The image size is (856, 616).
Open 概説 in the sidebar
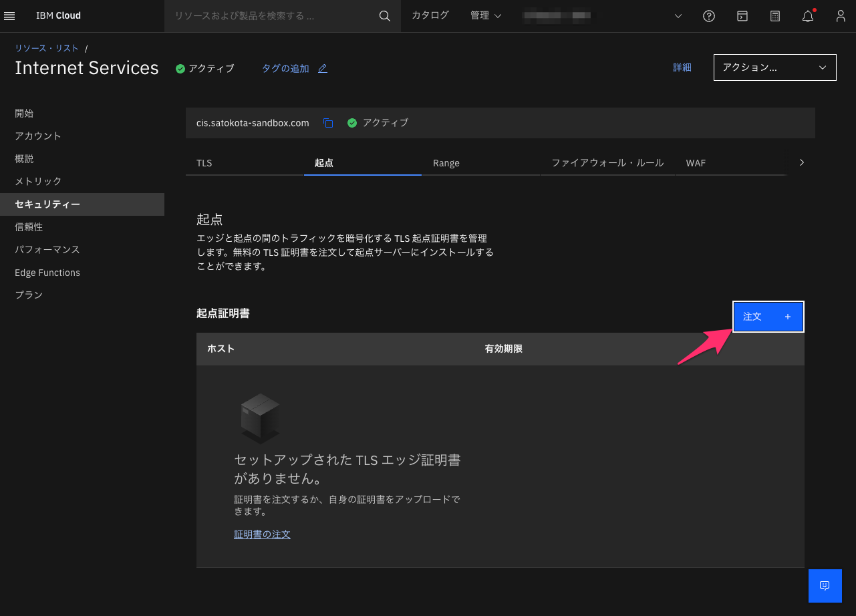pos(82,159)
